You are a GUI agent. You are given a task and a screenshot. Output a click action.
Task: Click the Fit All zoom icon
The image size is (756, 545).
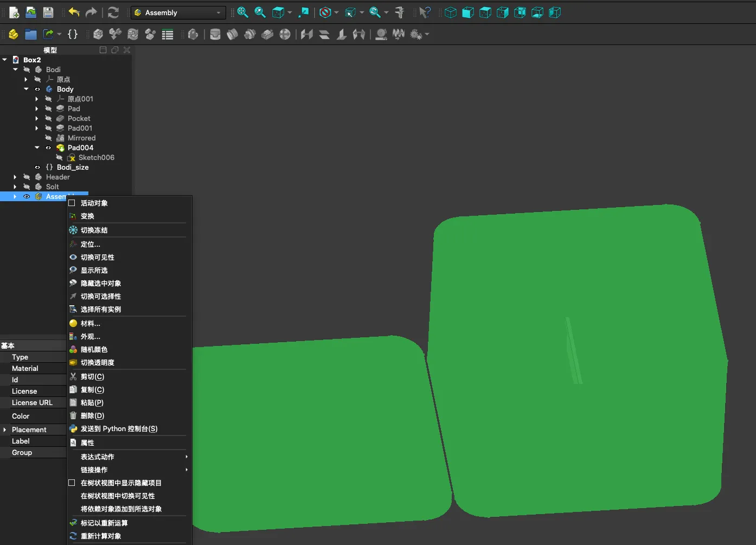pyautogui.click(x=242, y=12)
